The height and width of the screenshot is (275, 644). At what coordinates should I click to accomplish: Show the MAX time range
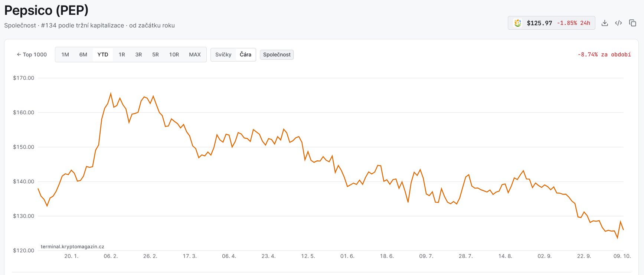(195, 55)
